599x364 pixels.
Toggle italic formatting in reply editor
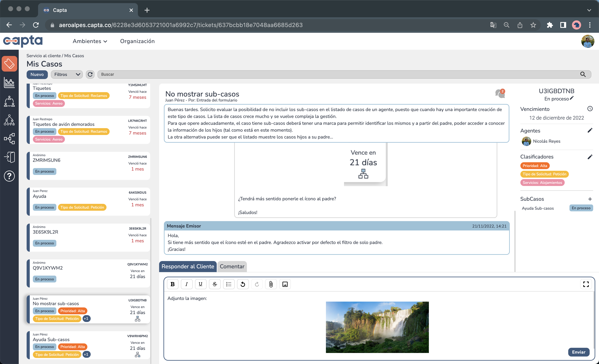click(186, 284)
